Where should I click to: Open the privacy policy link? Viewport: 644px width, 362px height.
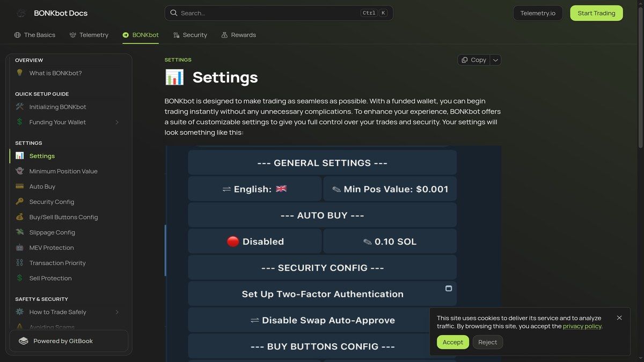(582, 326)
